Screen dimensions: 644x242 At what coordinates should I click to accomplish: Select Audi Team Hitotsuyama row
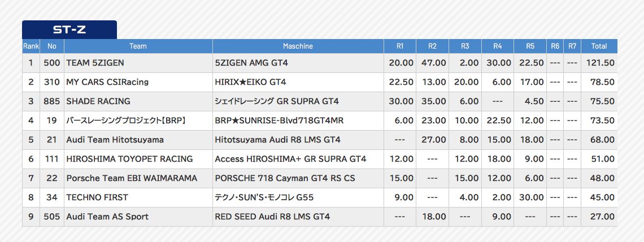[115, 140]
